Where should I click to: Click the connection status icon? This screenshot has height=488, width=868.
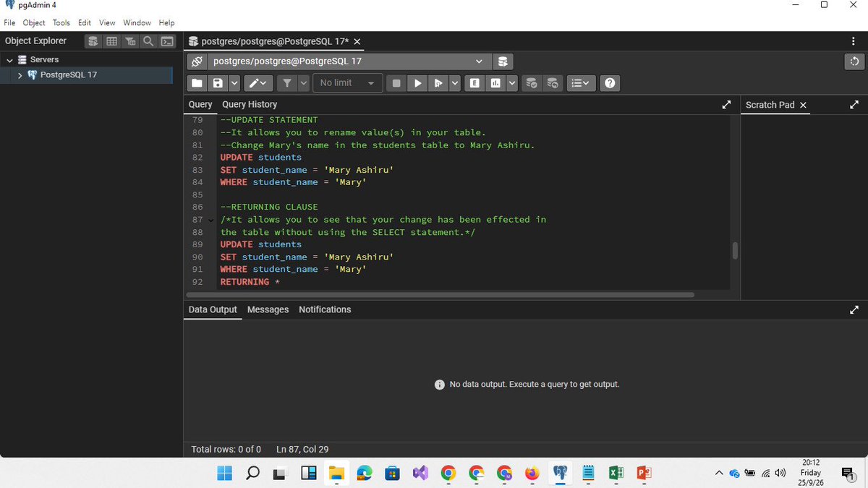pos(197,61)
